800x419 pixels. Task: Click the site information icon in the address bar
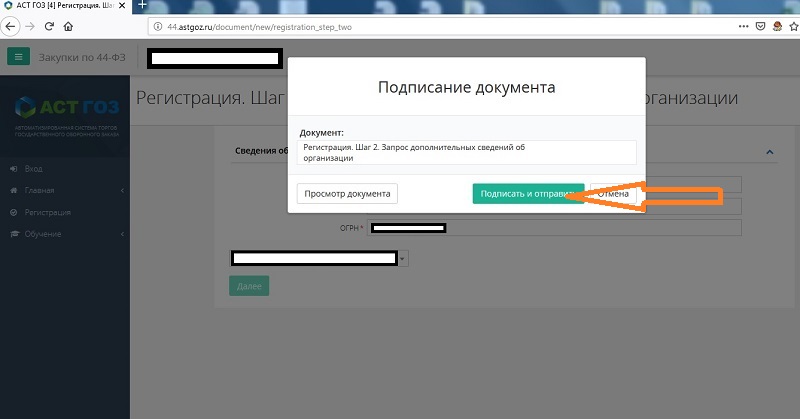tap(158, 27)
